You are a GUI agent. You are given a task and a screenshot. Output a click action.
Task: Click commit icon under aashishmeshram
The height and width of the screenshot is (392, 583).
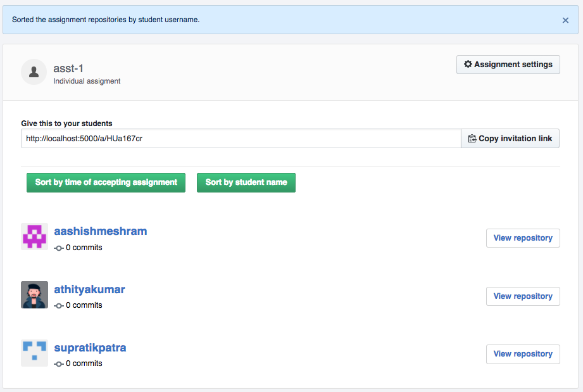[x=58, y=248]
